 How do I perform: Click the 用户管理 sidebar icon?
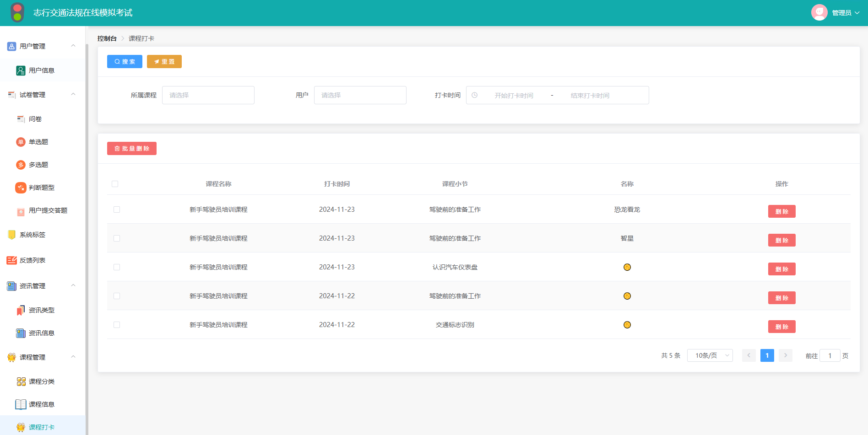[11, 46]
